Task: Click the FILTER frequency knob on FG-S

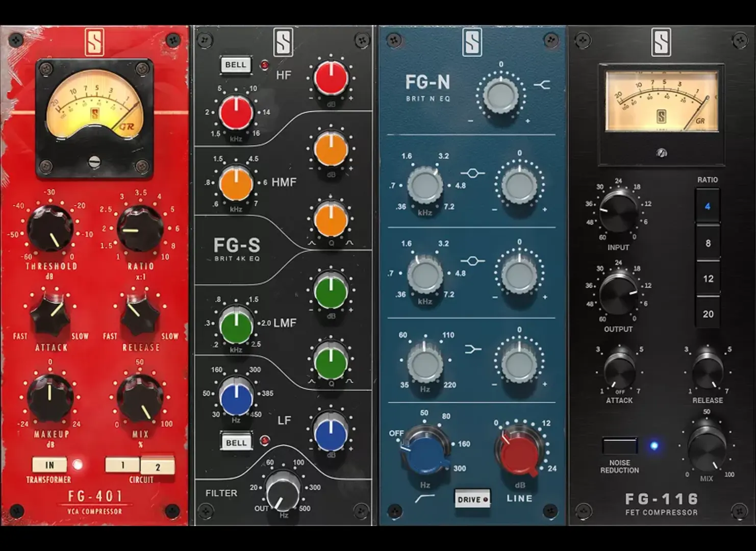Action: coord(283,489)
